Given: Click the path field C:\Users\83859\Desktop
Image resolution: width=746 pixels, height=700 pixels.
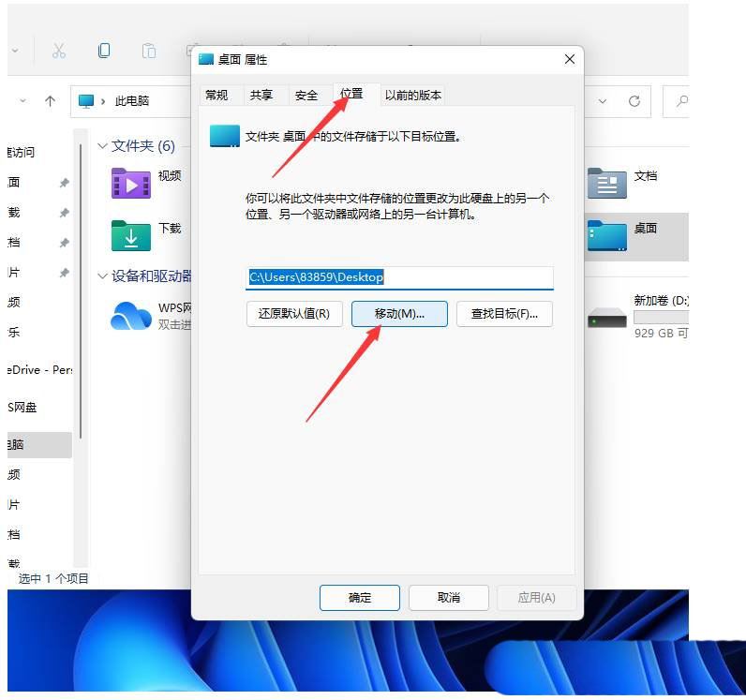Looking at the screenshot, I should tap(399, 277).
